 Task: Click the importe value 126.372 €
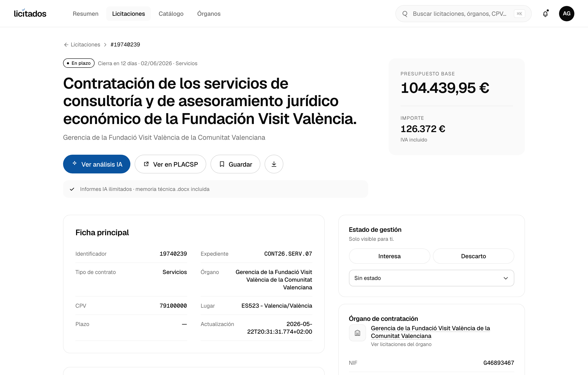[423, 129]
